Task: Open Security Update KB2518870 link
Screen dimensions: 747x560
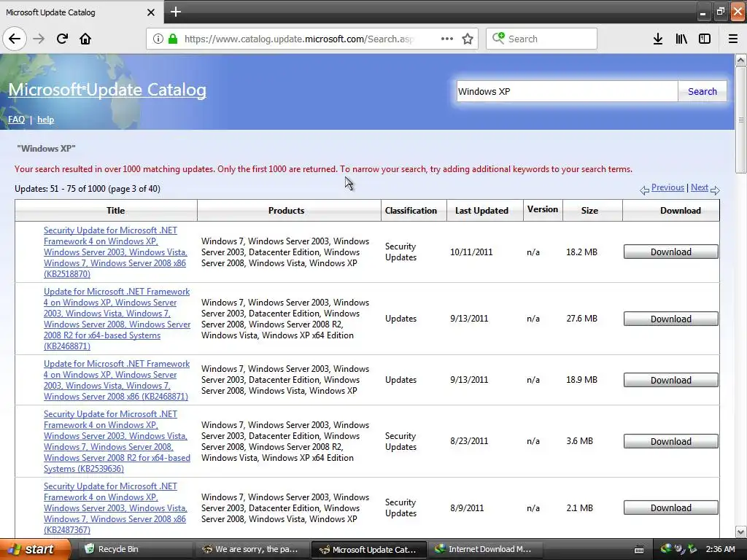Action: 115,252
